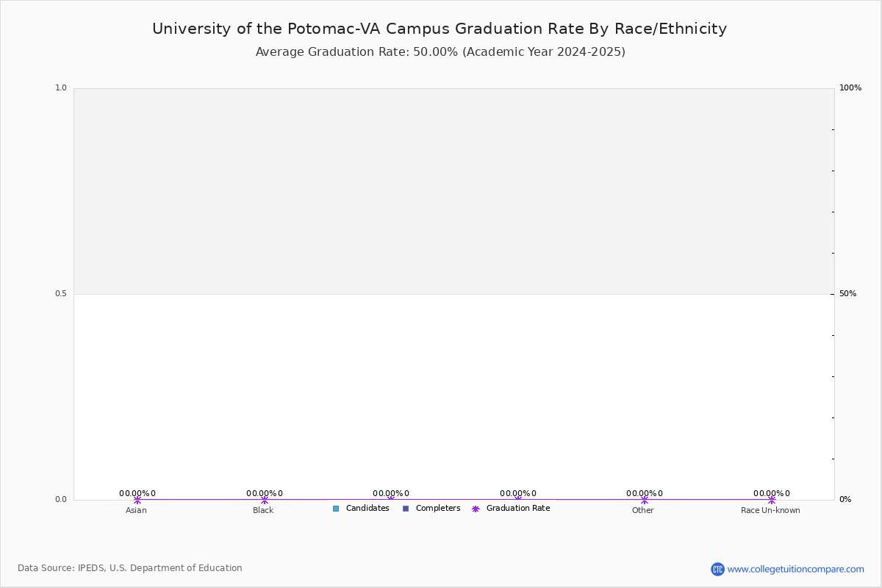Screen dimensions: 882x588
Task: Click the Black x-axis category label
Action: pos(263,511)
